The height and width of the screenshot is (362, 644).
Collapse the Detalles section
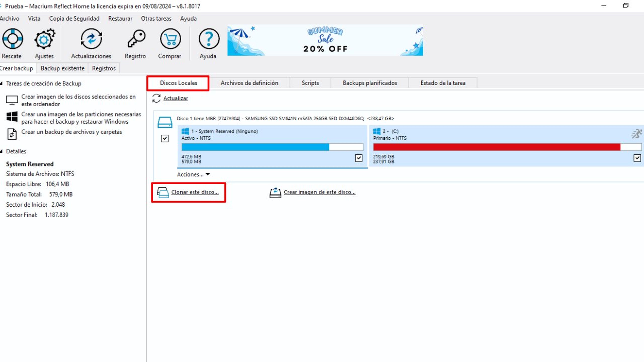pyautogui.click(x=2, y=151)
